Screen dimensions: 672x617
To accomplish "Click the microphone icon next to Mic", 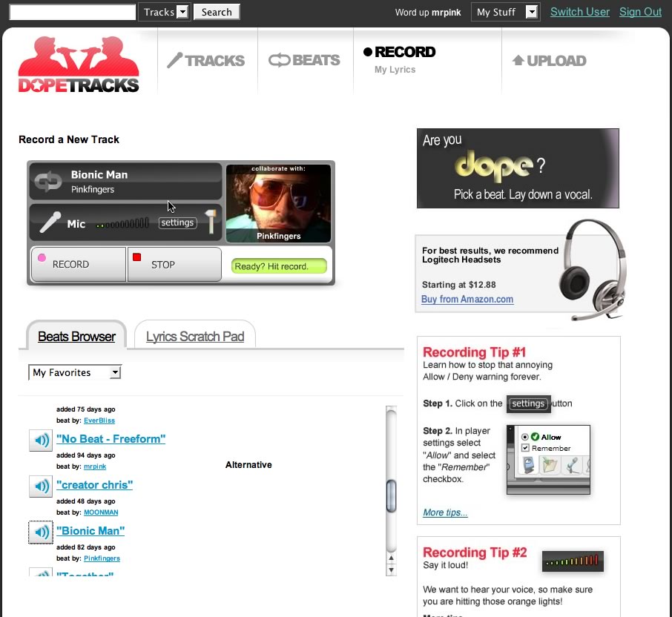I will click(x=50, y=222).
